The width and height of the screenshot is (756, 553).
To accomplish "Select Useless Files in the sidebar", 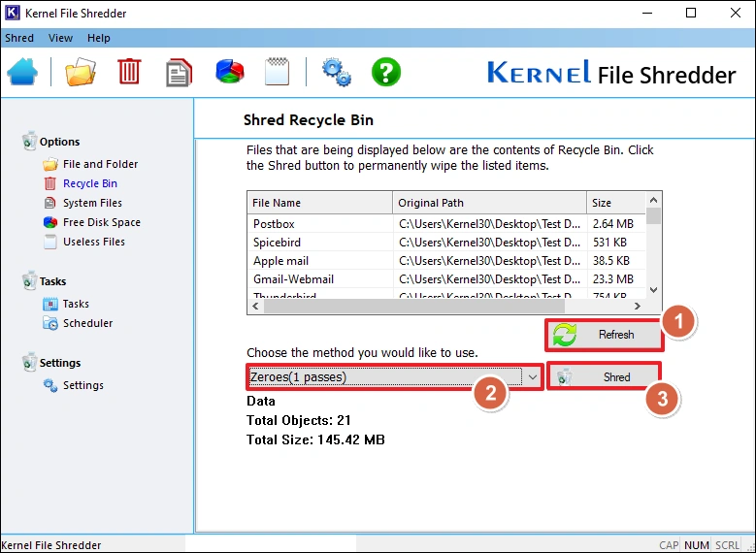I will tap(93, 242).
